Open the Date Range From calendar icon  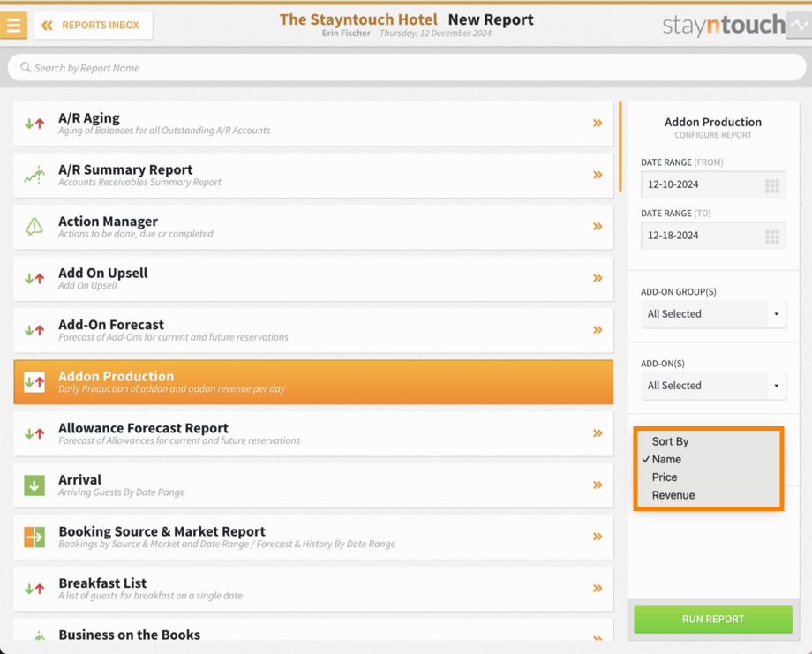pyautogui.click(x=772, y=185)
